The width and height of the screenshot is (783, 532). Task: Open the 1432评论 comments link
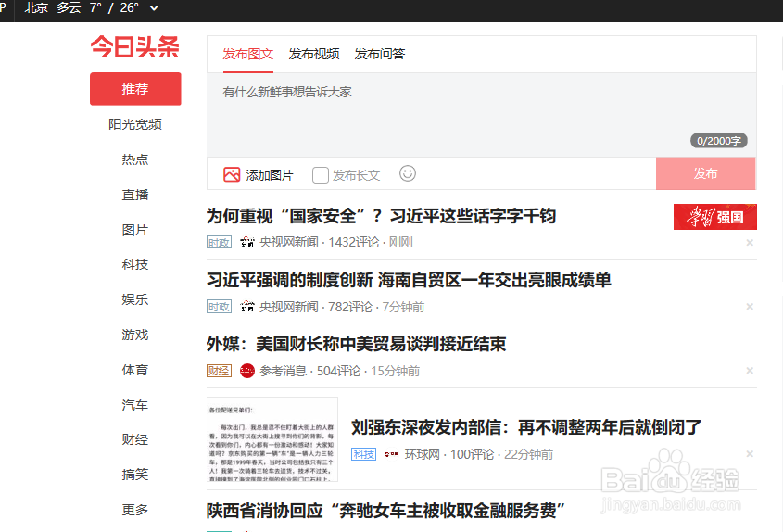pos(354,242)
